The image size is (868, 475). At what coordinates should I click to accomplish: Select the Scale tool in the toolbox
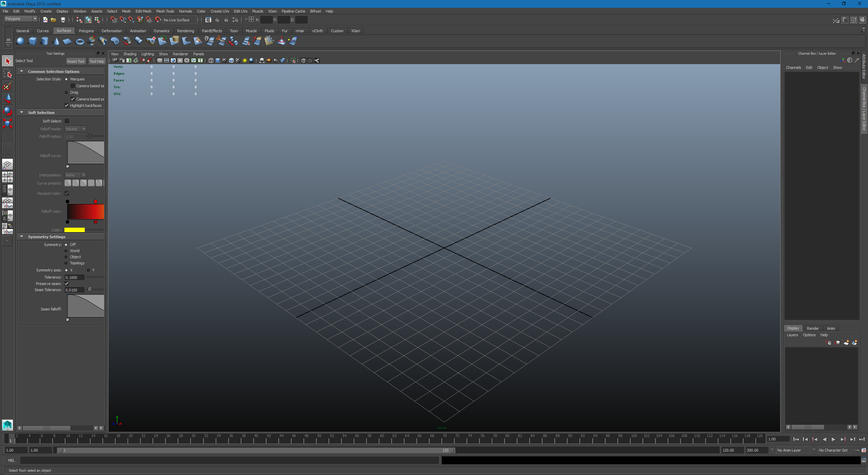[x=7, y=123]
